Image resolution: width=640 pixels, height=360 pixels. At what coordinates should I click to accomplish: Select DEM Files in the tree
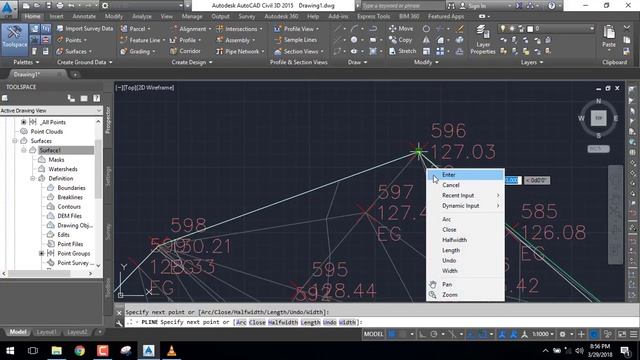tap(69, 216)
